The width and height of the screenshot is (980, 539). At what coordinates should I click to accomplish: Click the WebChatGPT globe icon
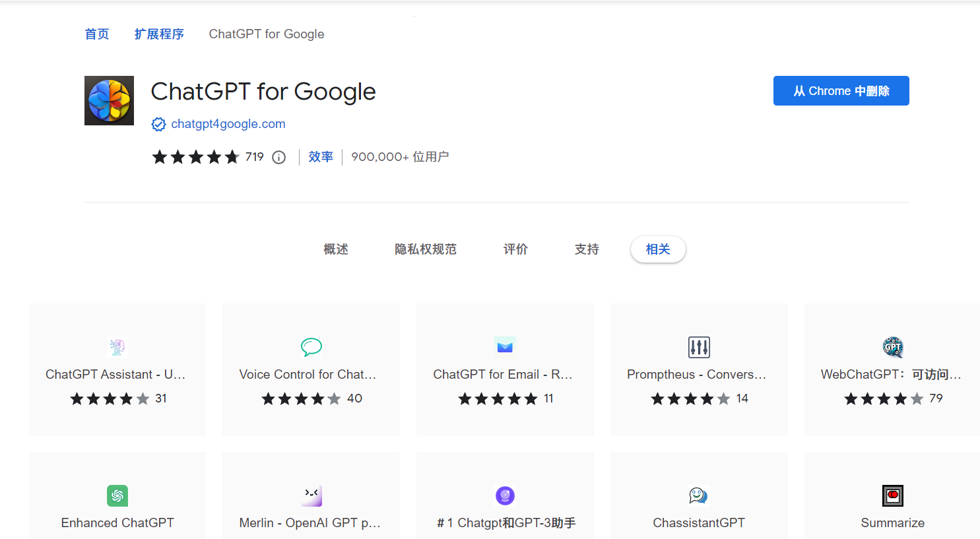[x=893, y=346]
